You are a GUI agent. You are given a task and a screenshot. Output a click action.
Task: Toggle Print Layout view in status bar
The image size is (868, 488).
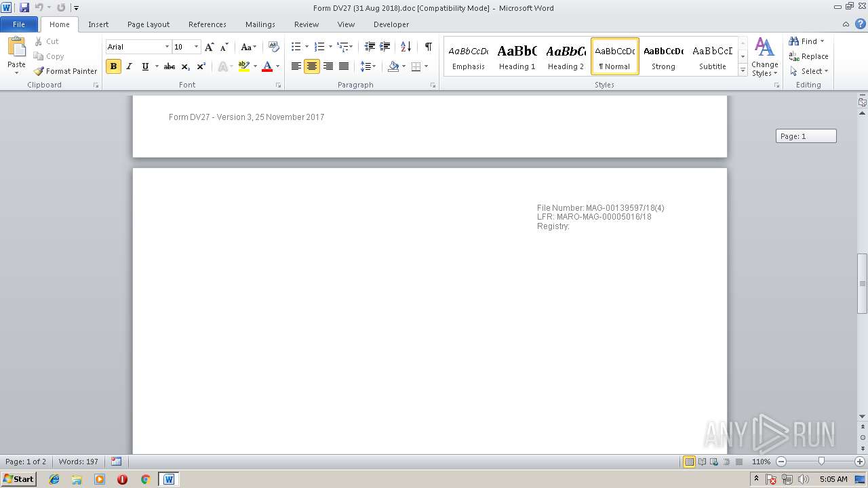(689, 462)
